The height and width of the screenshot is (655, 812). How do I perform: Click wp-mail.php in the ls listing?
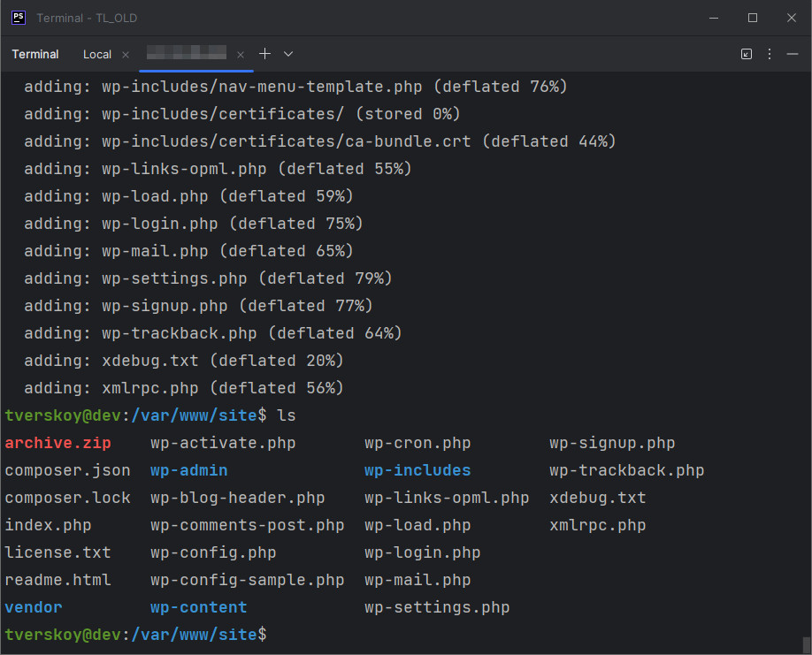(x=417, y=580)
